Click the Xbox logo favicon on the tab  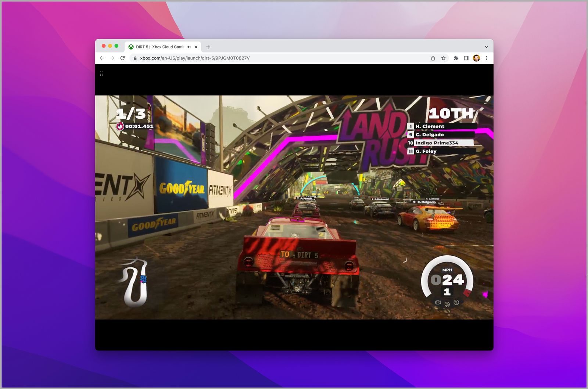131,47
